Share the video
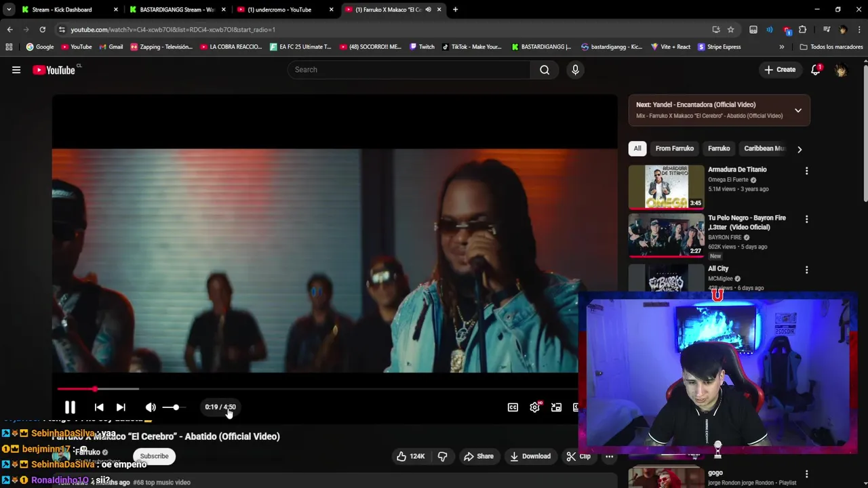The width and height of the screenshot is (868, 488). pyautogui.click(x=479, y=456)
